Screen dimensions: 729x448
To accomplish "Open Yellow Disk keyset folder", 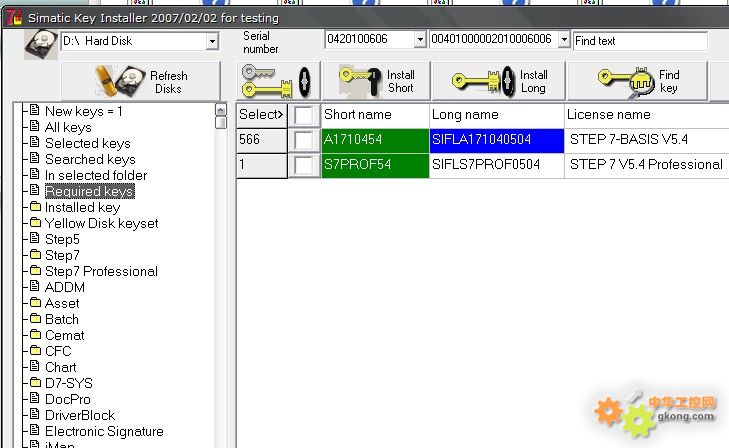I will coord(102,224).
